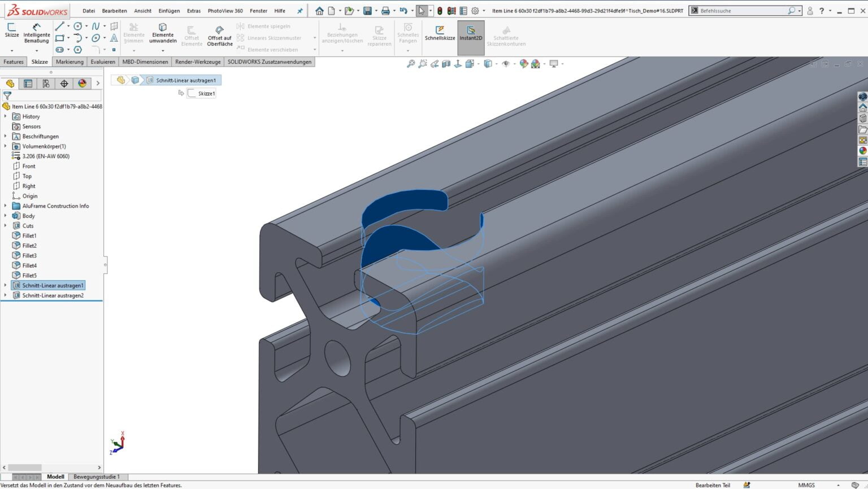Switch to Bewegungsstudie 1

click(96, 477)
